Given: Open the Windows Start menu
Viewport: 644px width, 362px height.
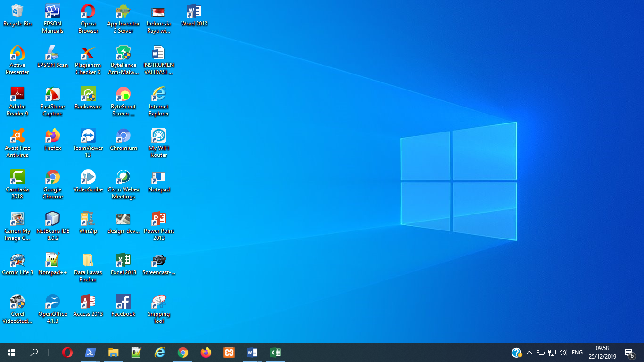Looking at the screenshot, I should coord(11,353).
